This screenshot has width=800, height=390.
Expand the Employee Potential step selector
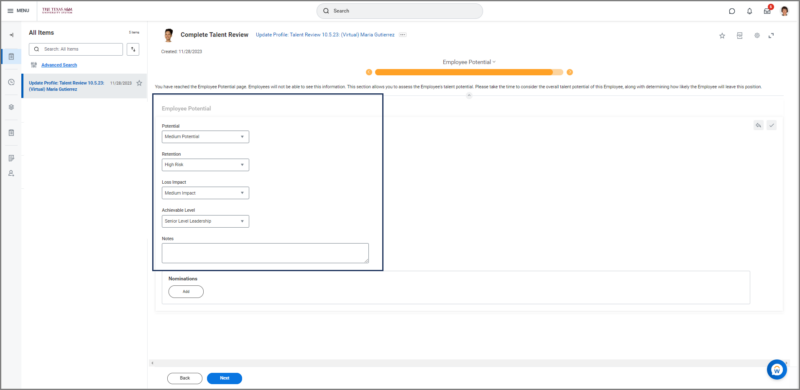pyautogui.click(x=469, y=62)
